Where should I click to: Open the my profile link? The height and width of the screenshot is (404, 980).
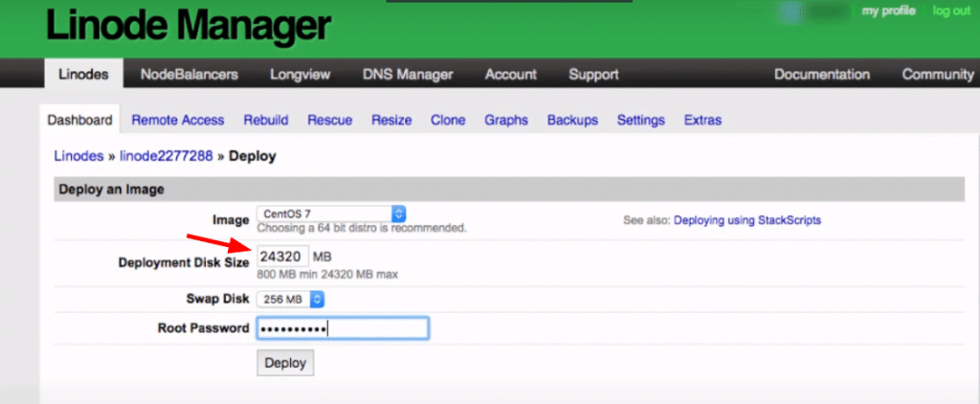(889, 11)
